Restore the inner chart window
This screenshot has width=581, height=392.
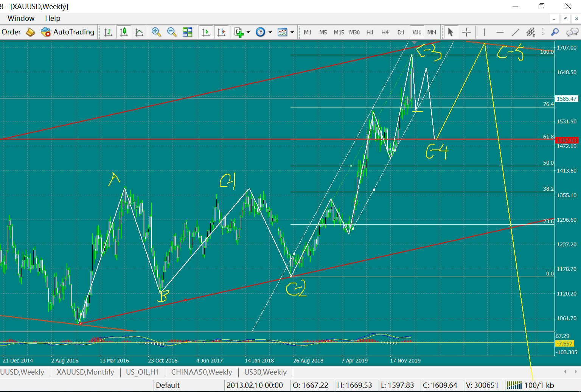tap(565, 19)
